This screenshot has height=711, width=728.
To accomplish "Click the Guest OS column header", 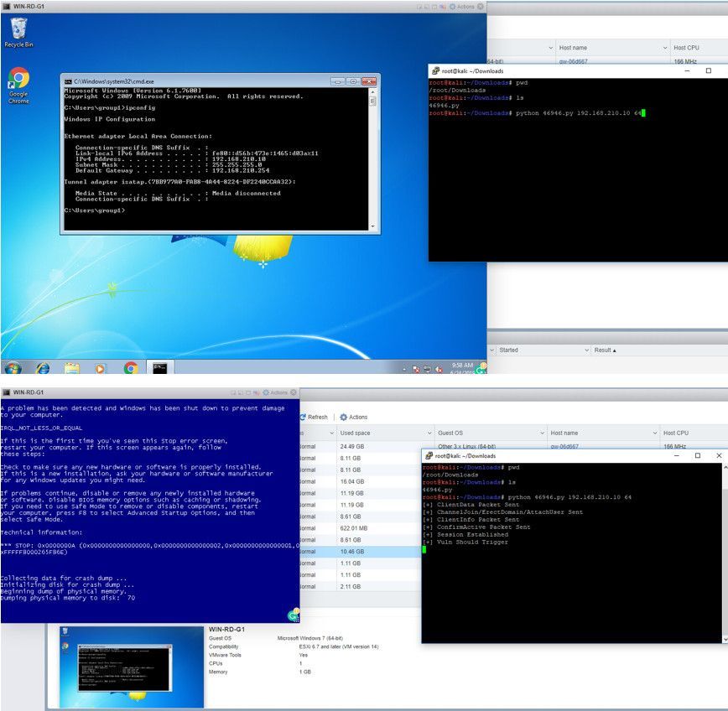I will coord(450,433).
